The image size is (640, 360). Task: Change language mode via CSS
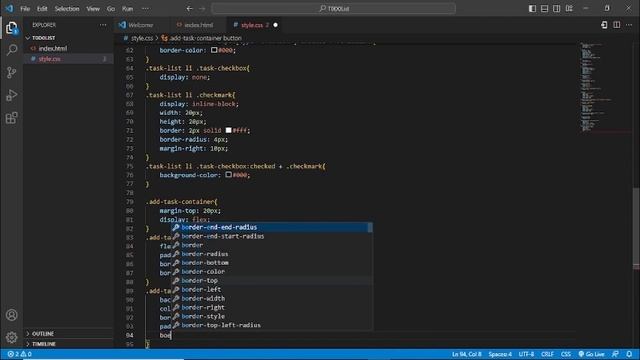(566, 354)
